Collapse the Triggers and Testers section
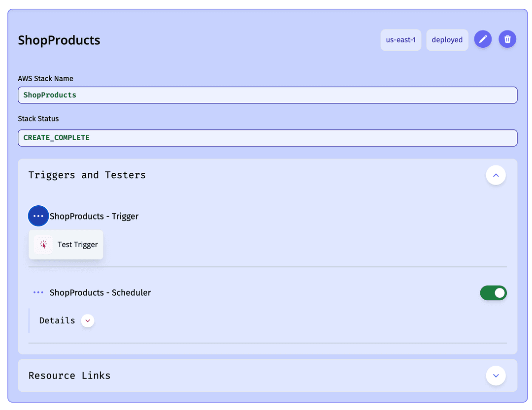 (496, 175)
